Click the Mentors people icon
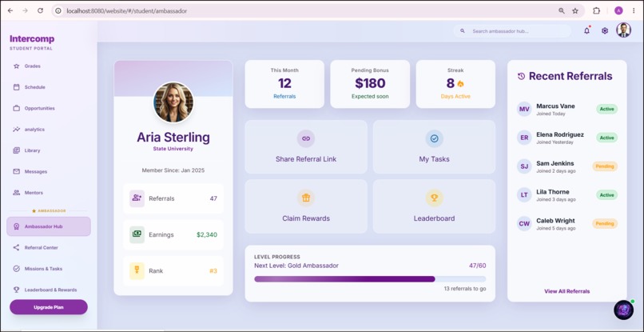The height and width of the screenshot is (332, 644). coord(17,193)
